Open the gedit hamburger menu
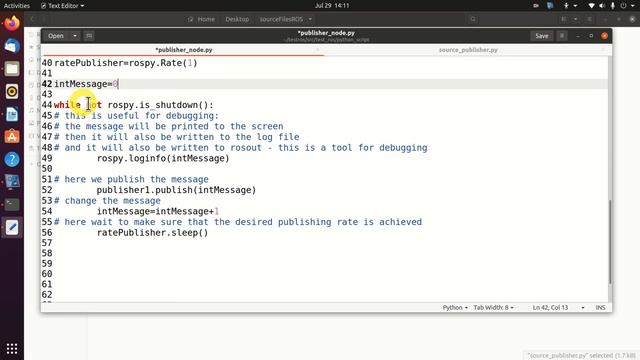This screenshot has height=360, width=640. tap(562, 36)
